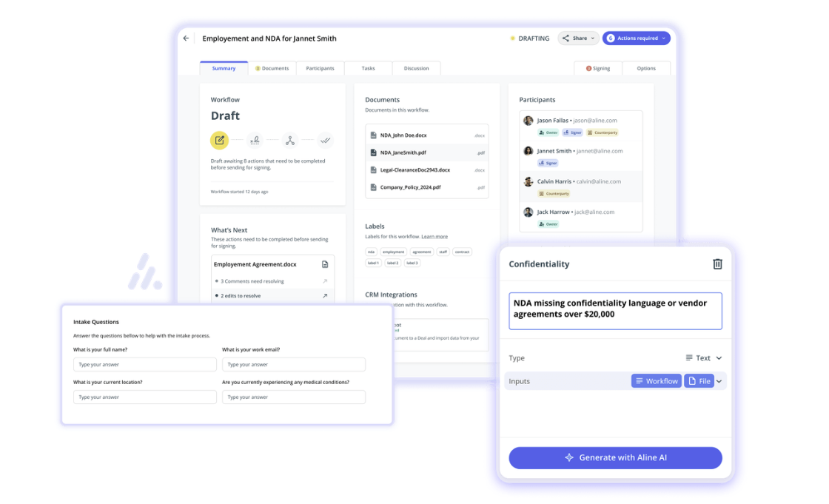Click file icon beside NDA_John Doe.docx
Image resolution: width=829 pixels, height=504 pixels.
(x=373, y=135)
